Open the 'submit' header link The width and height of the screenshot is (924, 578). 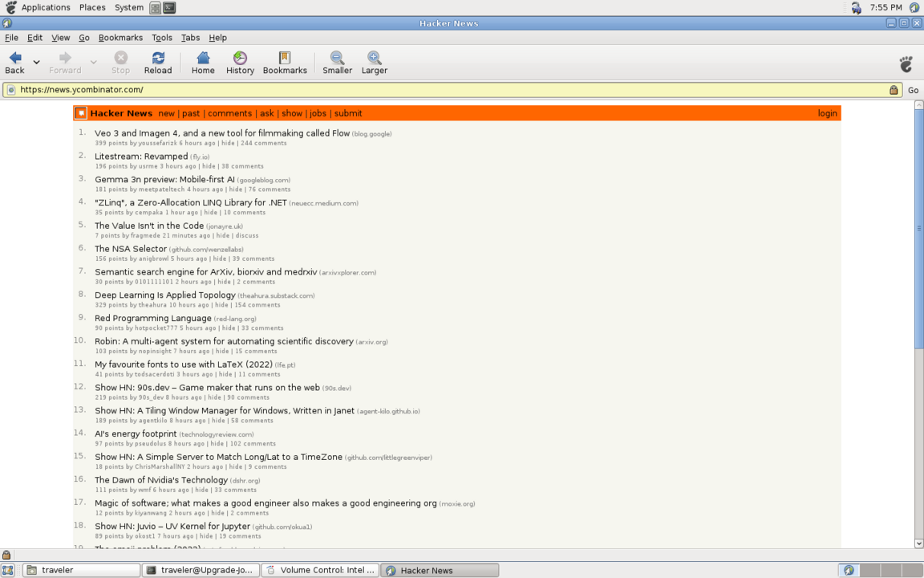(x=348, y=113)
